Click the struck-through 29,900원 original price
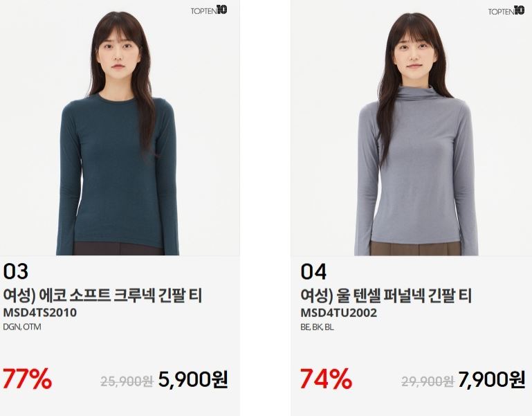This screenshot has width=532, height=416. pos(428,381)
